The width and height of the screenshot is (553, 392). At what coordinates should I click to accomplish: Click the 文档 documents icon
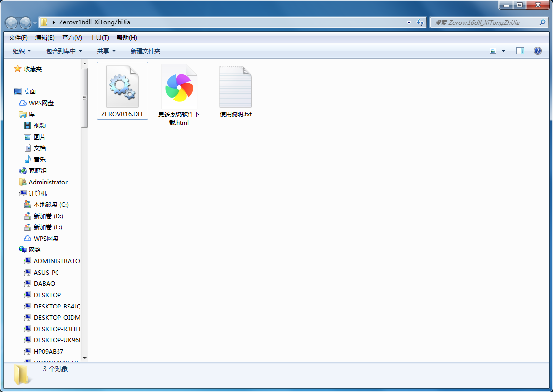pyautogui.click(x=28, y=148)
